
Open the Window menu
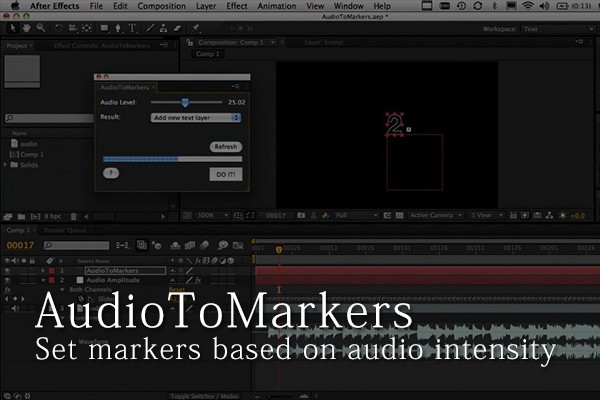tap(349, 6)
